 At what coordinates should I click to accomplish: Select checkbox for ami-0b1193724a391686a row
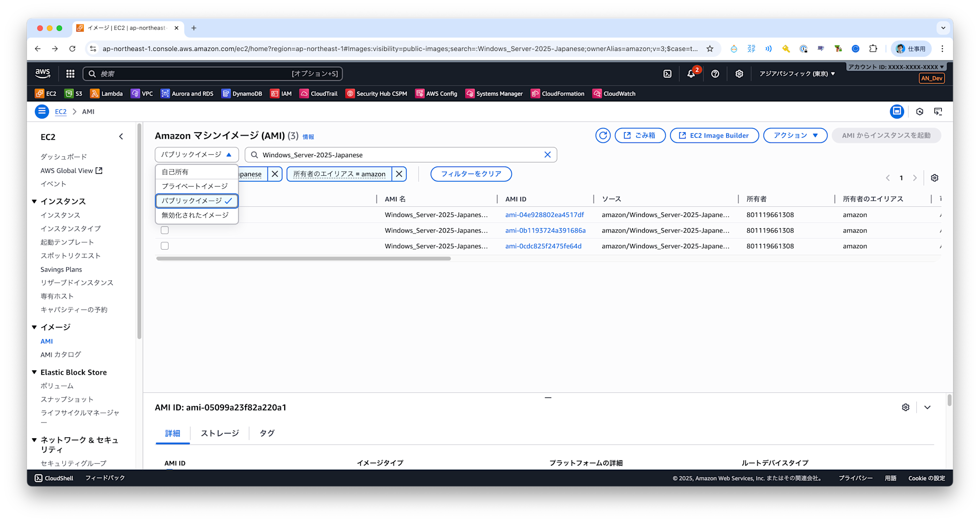point(165,230)
